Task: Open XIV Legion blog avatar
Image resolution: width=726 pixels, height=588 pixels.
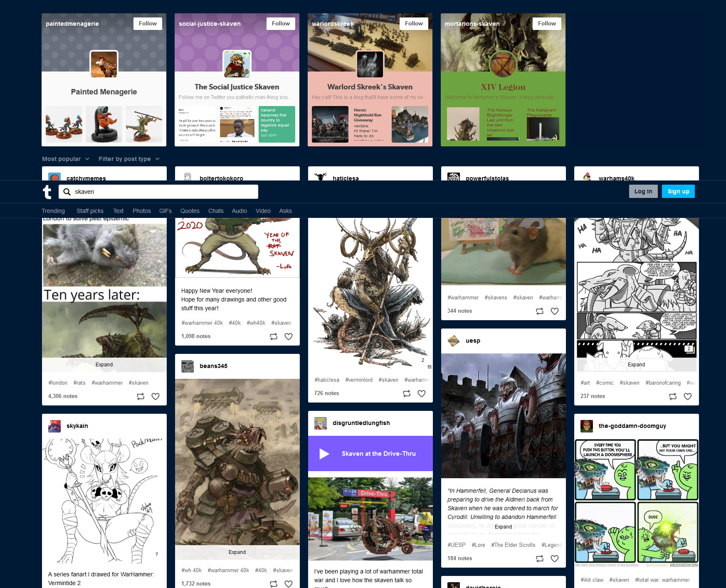Action: 503,64
